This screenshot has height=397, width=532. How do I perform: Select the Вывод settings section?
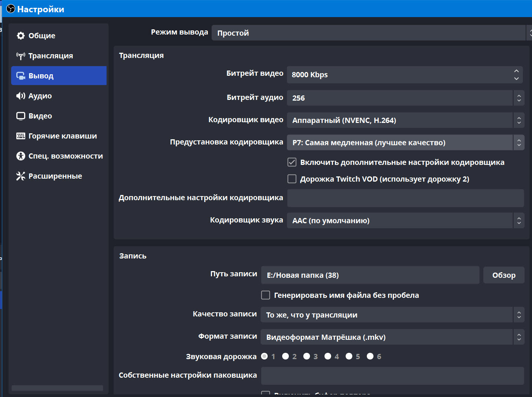click(59, 76)
